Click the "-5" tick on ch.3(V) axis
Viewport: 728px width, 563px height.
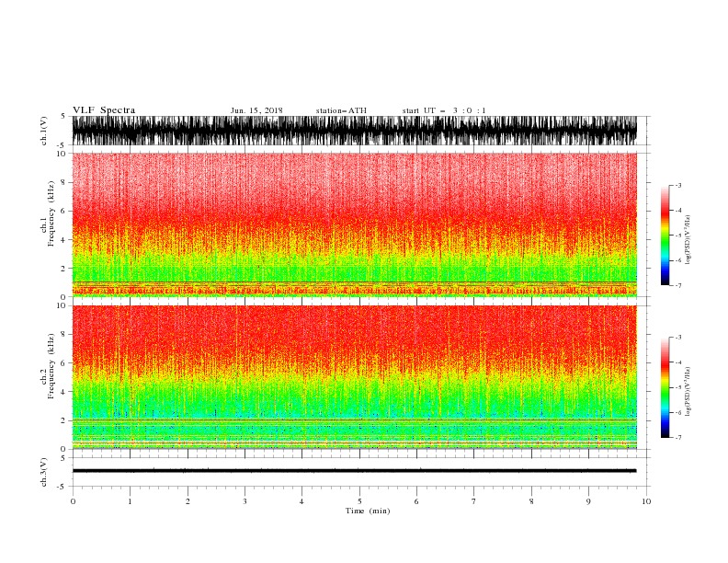pyautogui.click(x=63, y=487)
